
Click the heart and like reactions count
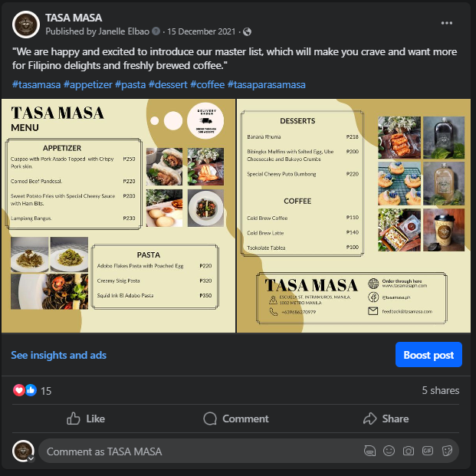[32, 390]
